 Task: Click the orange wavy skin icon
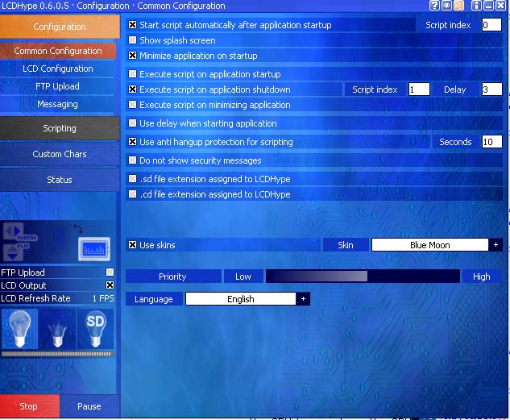point(458,6)
